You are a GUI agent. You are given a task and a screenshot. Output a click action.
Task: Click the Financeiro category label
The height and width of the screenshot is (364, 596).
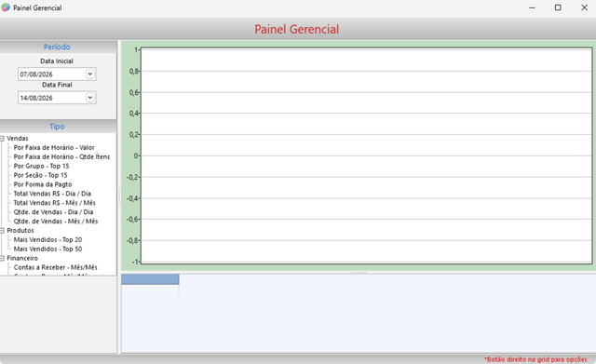tap(22, 258)
